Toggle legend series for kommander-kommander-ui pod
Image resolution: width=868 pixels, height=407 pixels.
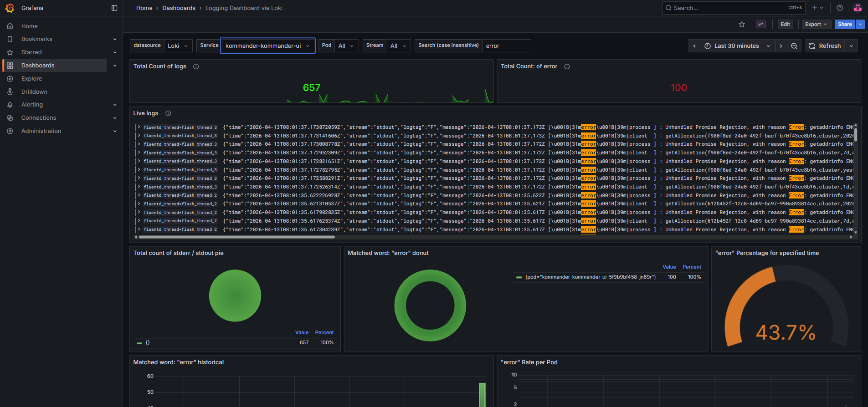point(590,277)
